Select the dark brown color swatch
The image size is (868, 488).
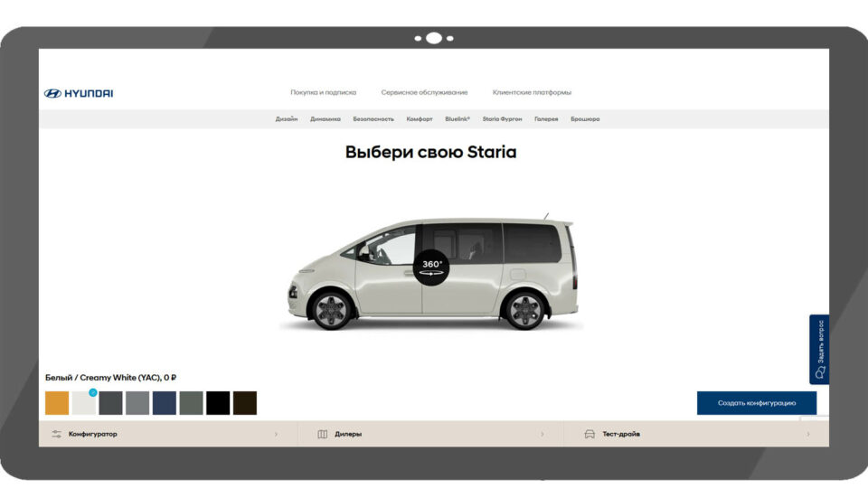coord(245,403)
